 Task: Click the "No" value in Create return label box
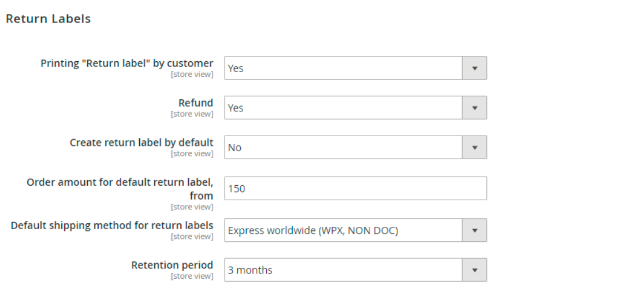tap(234, 148)
